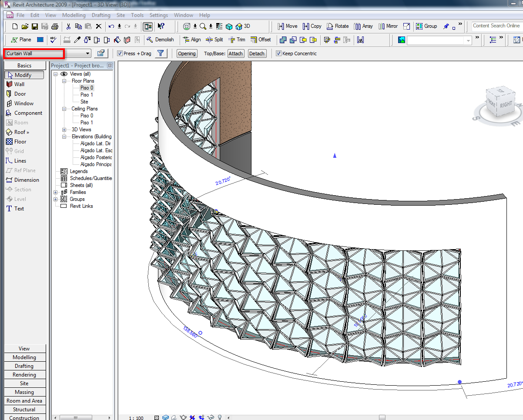The image size is (523, 420).
Task: Choose the Split tool in toolbar
Action: (214, 40)
